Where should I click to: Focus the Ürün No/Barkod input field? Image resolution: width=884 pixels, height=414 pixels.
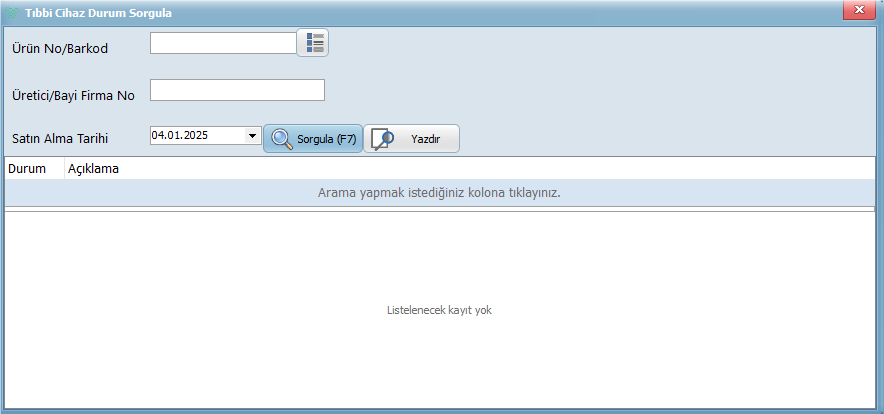click(223, 42)
